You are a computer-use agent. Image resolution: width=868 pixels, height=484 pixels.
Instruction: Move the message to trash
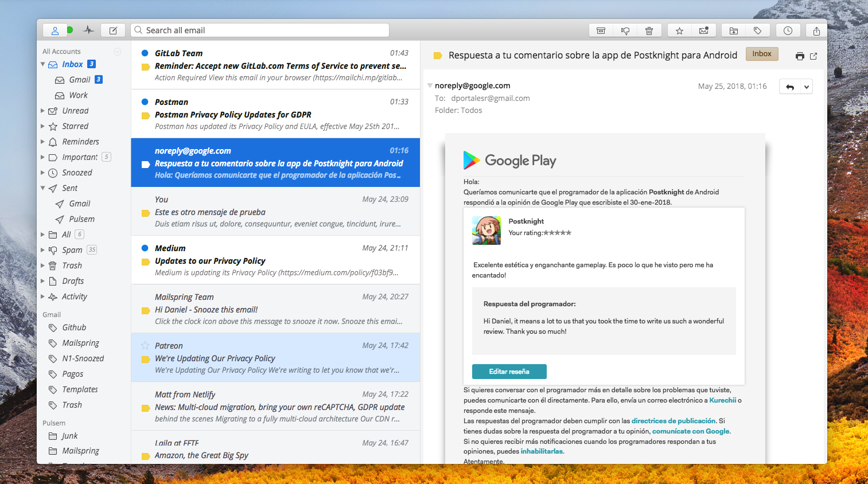[x=649, y=31]
